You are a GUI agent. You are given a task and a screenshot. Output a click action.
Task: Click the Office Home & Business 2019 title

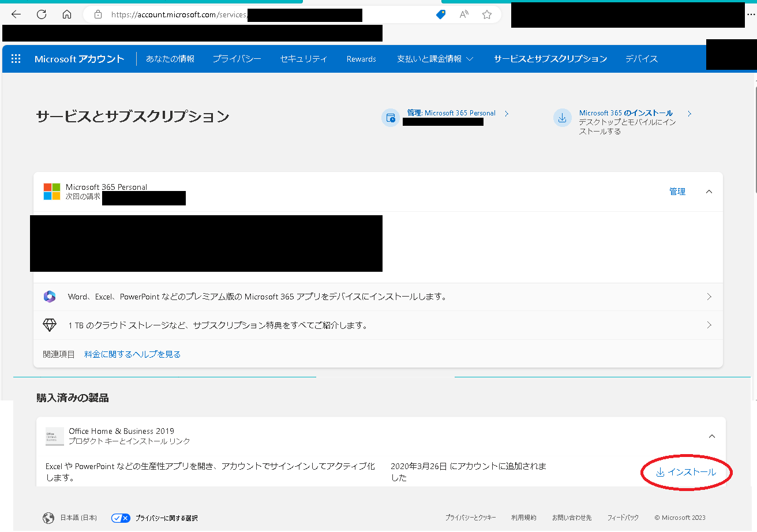[121, 431]
